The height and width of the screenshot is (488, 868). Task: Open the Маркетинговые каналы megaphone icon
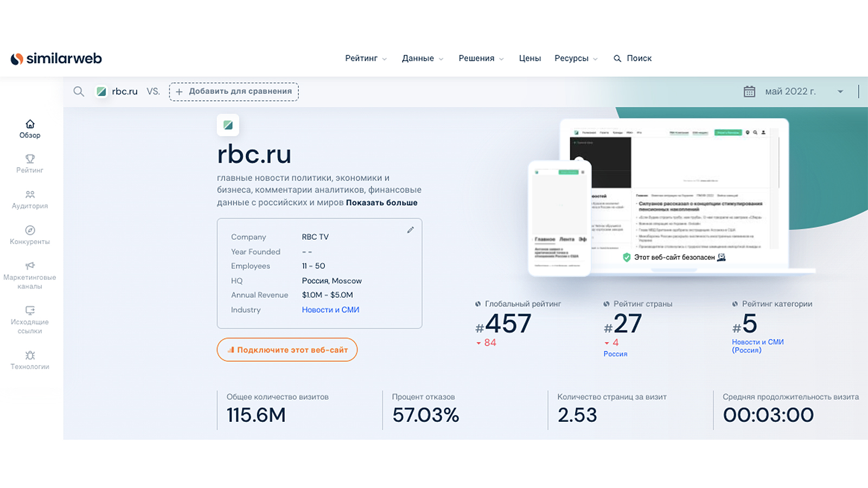30,266
